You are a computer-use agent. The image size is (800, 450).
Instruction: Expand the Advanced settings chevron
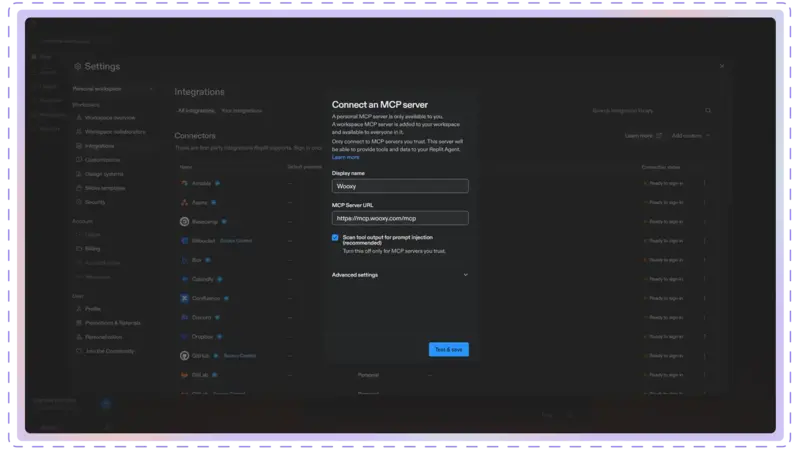pyautogui.click(x=465, y=275)
